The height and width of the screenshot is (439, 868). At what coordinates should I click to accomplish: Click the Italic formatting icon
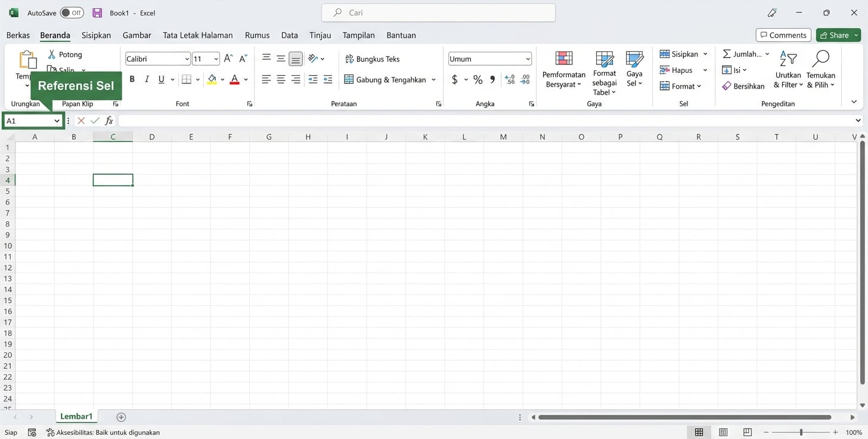point(147,79)
